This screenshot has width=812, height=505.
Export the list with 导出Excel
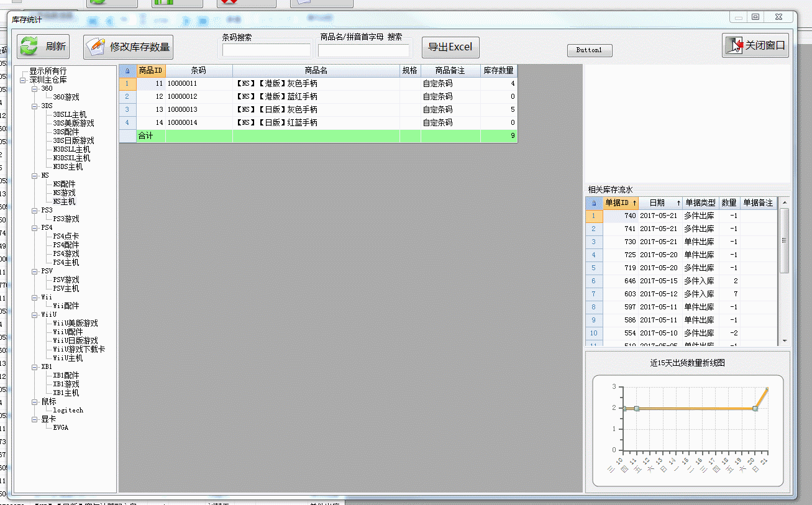(x=450, y=47)
